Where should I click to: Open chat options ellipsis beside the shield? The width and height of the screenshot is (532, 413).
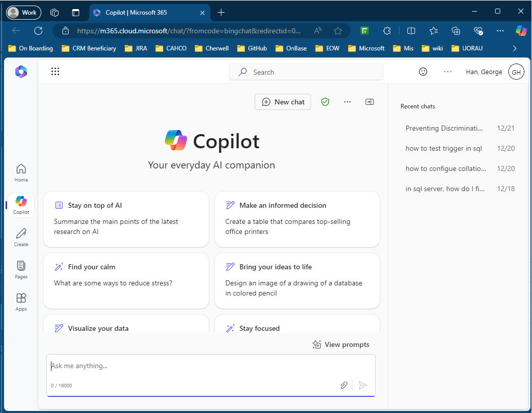point(347,102)
